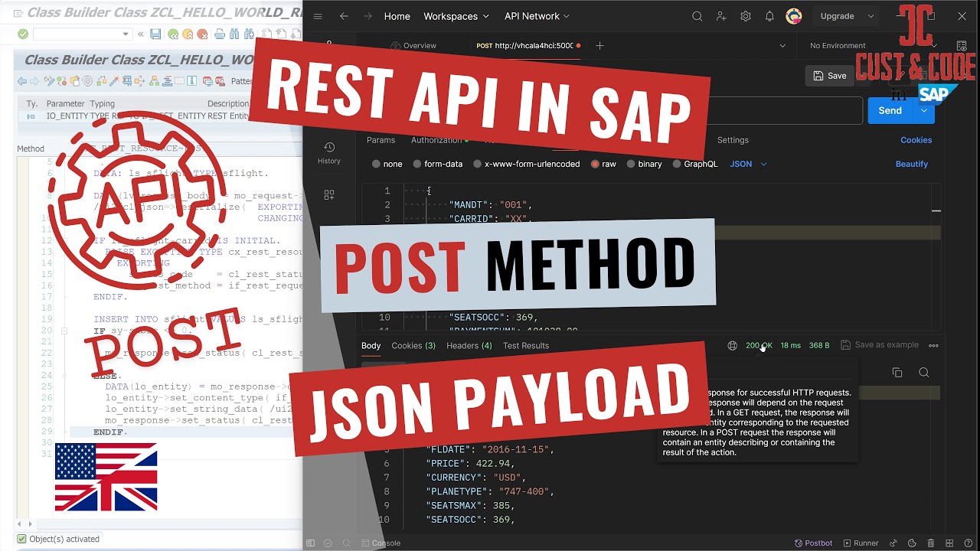Open new tab with plus icon
The height and width of the screenshot is (551, 980).
pyautogui.click(x=599, y=46)
